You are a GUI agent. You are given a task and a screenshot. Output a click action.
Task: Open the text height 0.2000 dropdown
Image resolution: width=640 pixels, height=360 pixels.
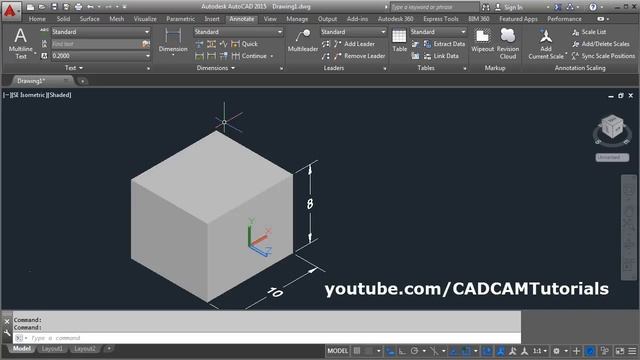[101, 56]
